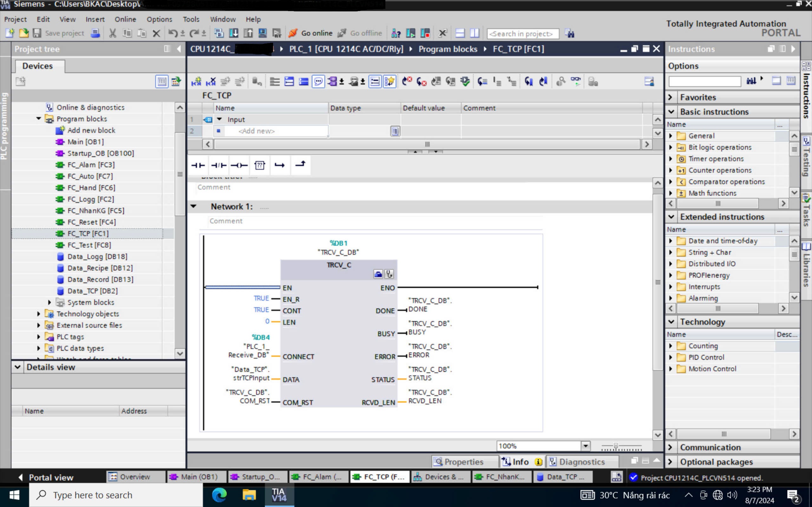Open the Online menu
Screen dimensions: 812x507
(125, 19)
